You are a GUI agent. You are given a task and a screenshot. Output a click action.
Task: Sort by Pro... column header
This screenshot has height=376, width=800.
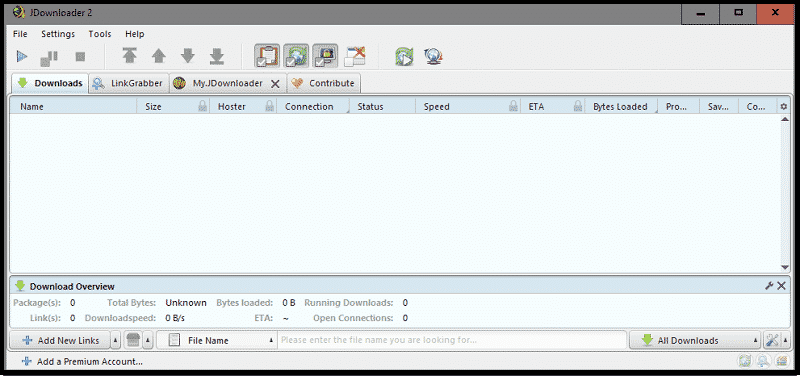pyautogui.click(x=679, y=107)
